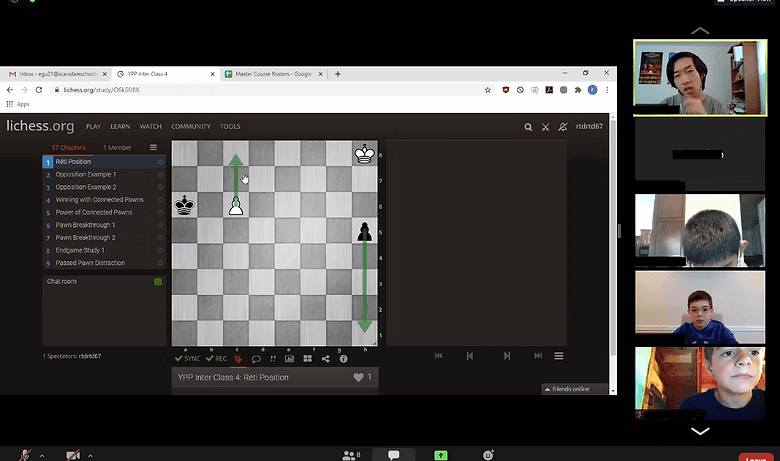Open the study options hamburger menu
Image resolution: width=780 pixels, height=461 pixels.
[x=153, y=147]
